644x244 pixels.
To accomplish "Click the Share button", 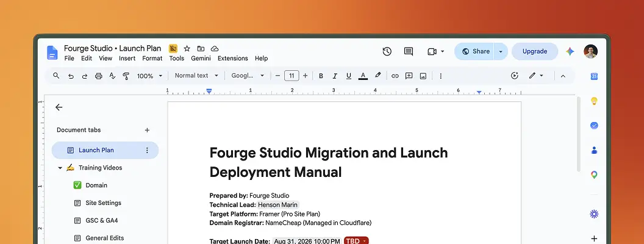I will click(x=475, y=51).
